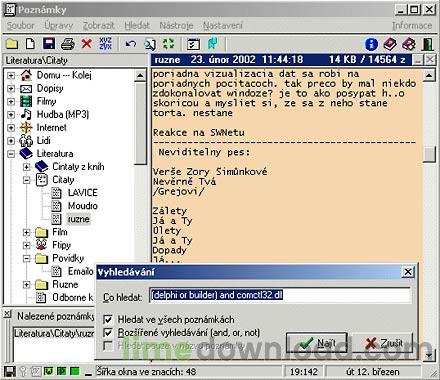440x380 pixels.
Task: Toggle 'Rozšířené vyhledávání (and, or, not)' checkbox
Action: click(108, 332)
